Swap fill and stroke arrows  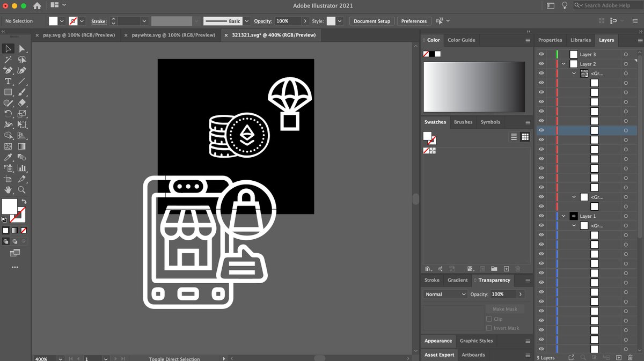24,202
